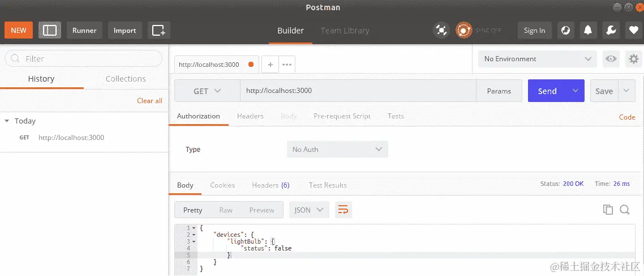Open the Authorization request tab
The image size is (644, 276).
(x=199, y=116)
